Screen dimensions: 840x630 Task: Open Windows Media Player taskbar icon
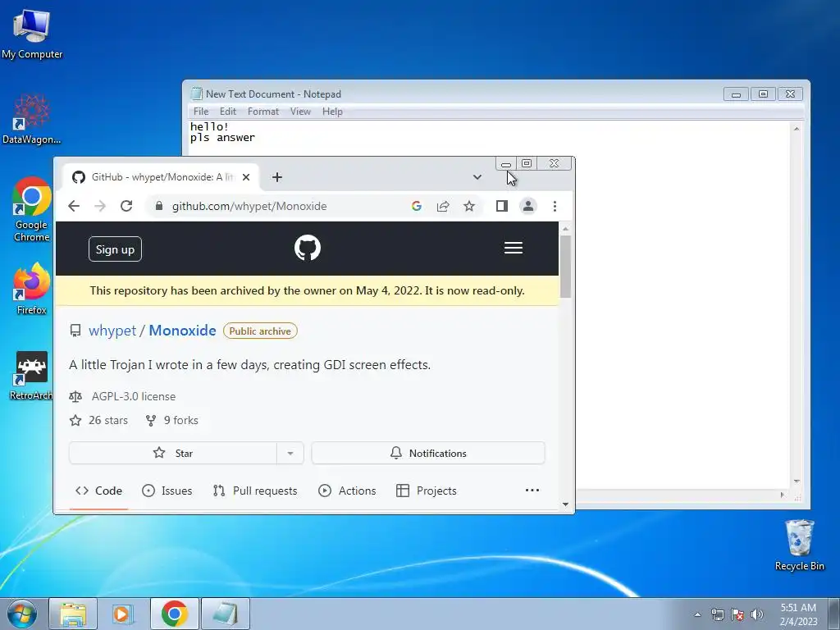(123, 614)
